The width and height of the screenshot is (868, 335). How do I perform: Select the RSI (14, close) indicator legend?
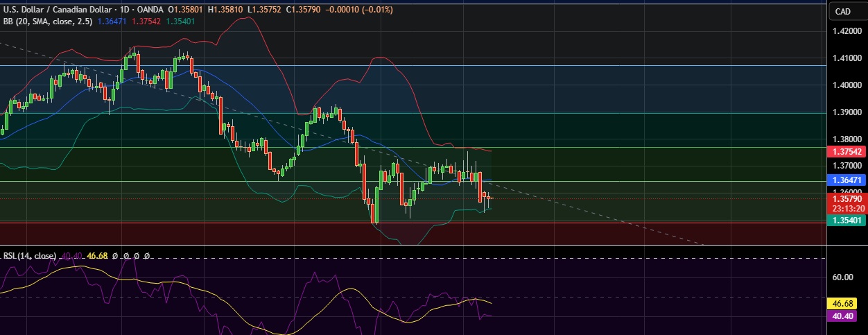pos(29,256)
